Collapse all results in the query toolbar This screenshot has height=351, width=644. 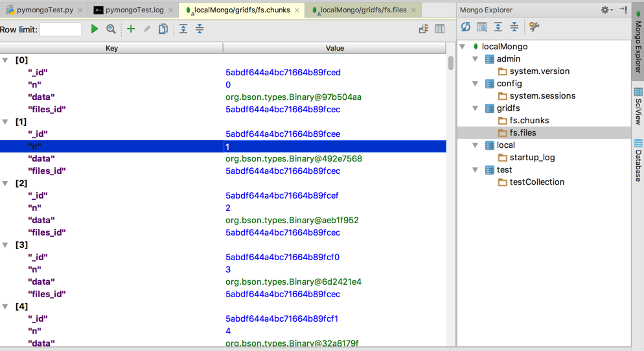click(x=200, y=29)
